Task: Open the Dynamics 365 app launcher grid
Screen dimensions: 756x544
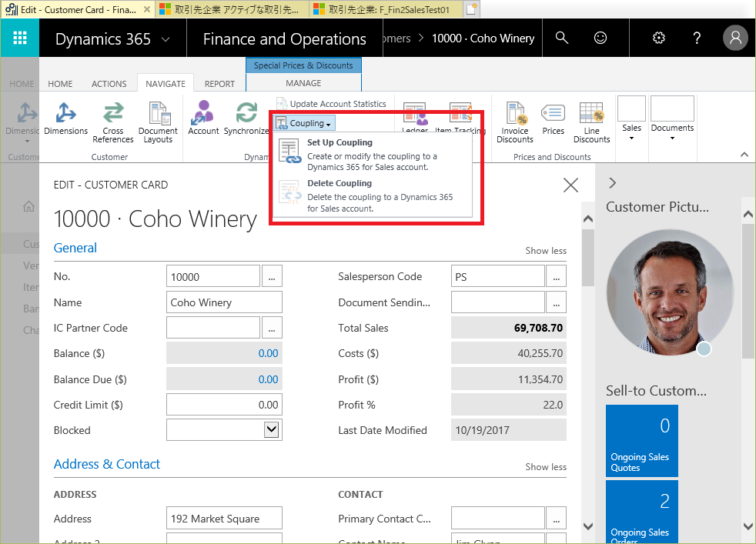Action: (x=20, y=38)
